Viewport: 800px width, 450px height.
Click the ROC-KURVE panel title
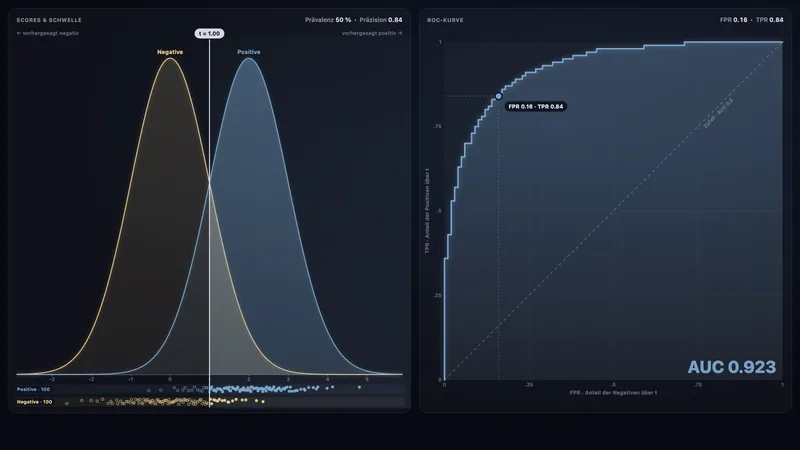pos(445,20)
